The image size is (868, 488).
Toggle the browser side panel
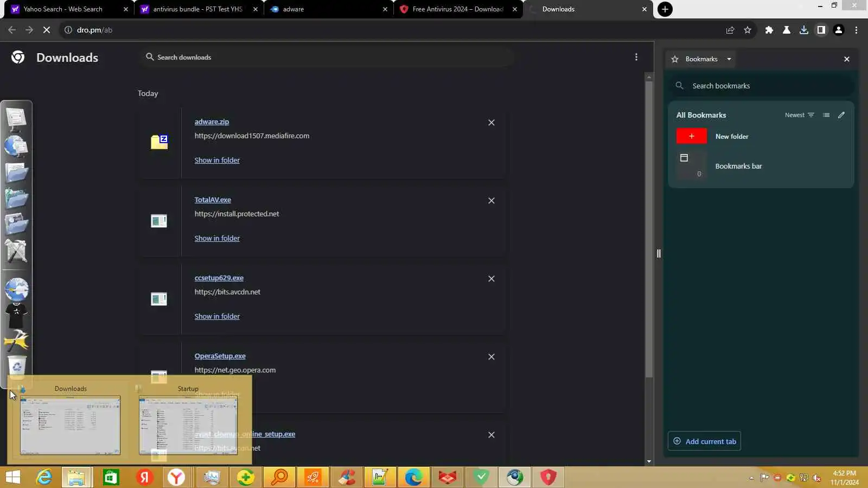[x=821, y=30]
